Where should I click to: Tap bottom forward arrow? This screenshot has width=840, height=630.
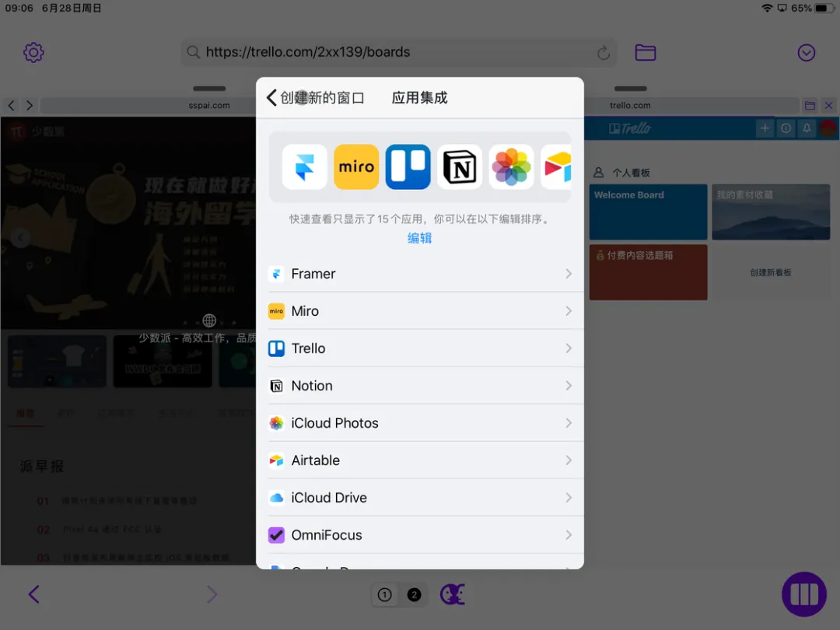[x=212, y=594]
